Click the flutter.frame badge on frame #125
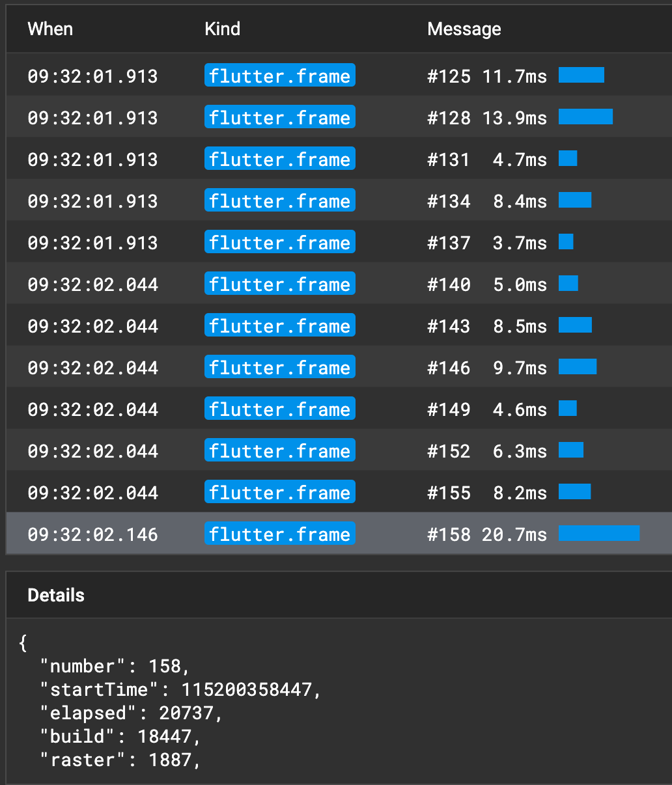Image resolution: width=672 pixels, height=785 pixels. coord(279,76)
